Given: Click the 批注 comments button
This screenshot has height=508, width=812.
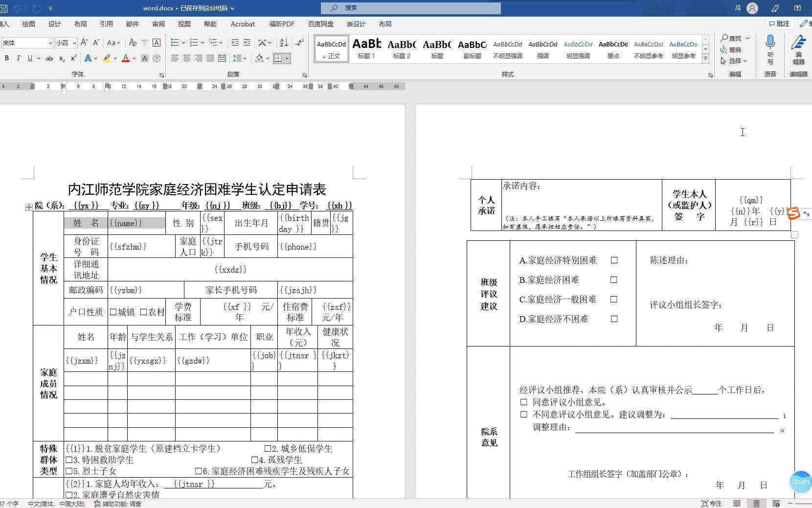Looking at the screenshot, I should click(779, 23).
